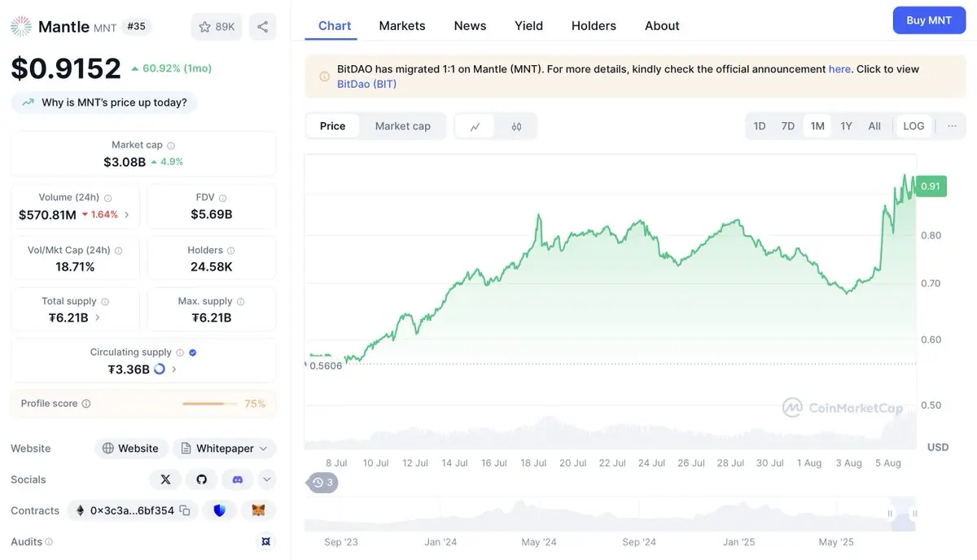Screen dimensions: 977x560
Task: Click Max. supply info icon
Action: (240, 302)
